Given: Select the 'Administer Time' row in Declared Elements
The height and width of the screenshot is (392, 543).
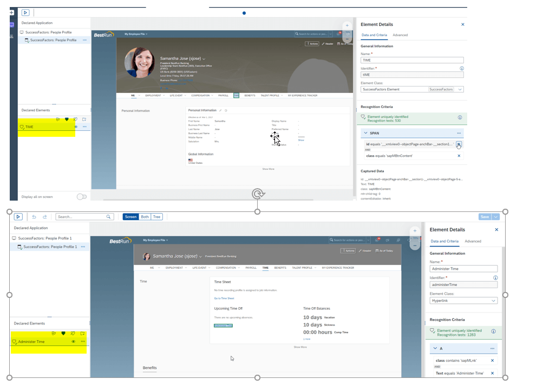Looking at the screenshot, I should [49, 342].
